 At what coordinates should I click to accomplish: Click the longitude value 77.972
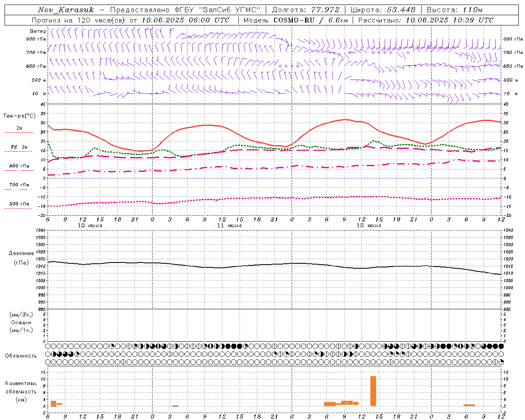[x=325, y=10]
